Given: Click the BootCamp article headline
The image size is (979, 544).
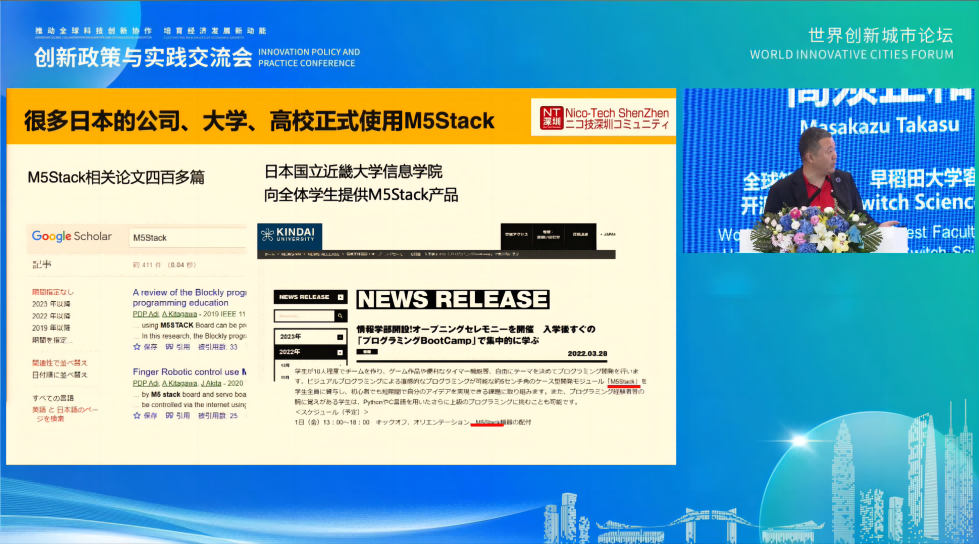Looking at the screenshot, I should 476,335.
